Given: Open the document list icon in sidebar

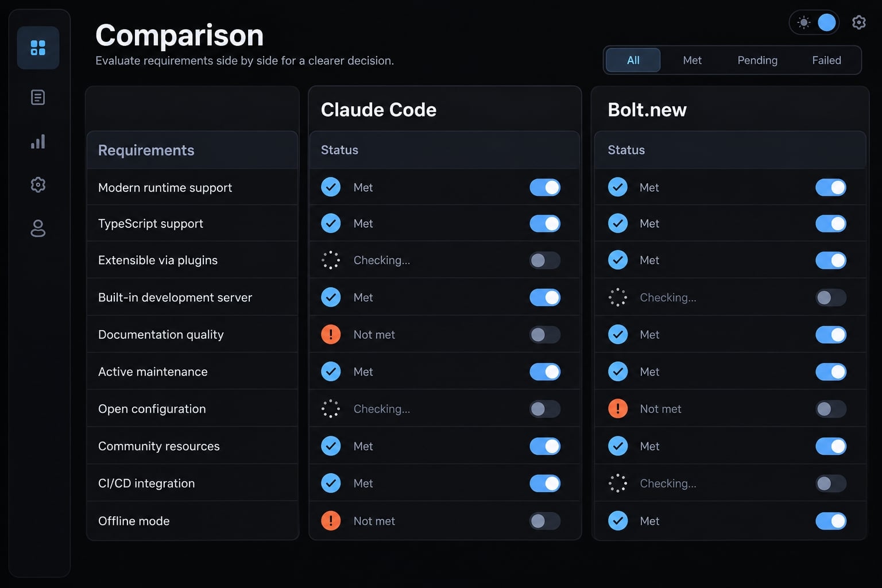Looking at the screenshot, I should (x=38, y=98).
